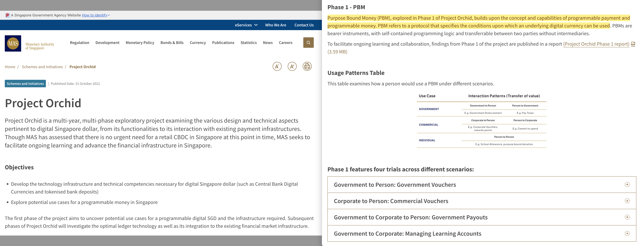Click the print page icon
The image size is (644, 246).
point(307,66)
